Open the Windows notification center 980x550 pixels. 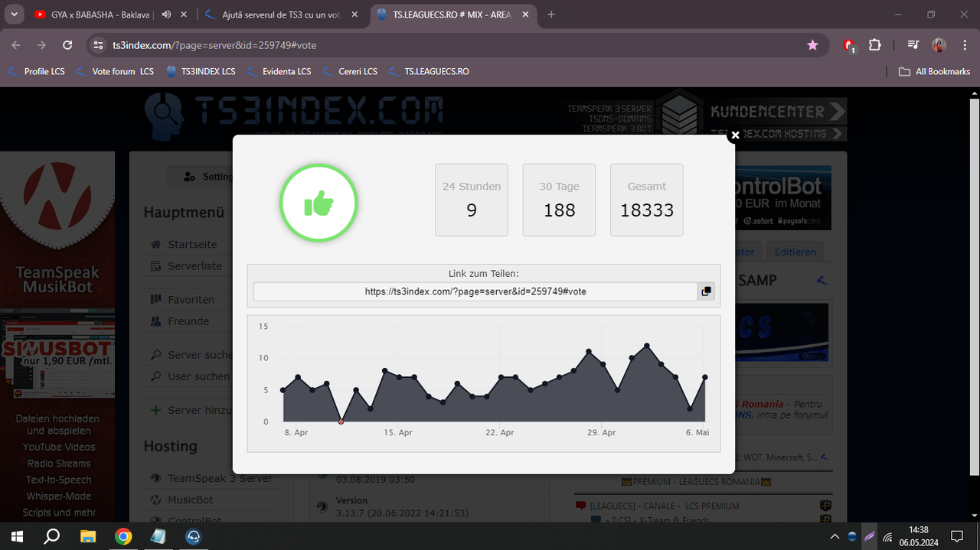pyautogui.click(x=957, y=536)
